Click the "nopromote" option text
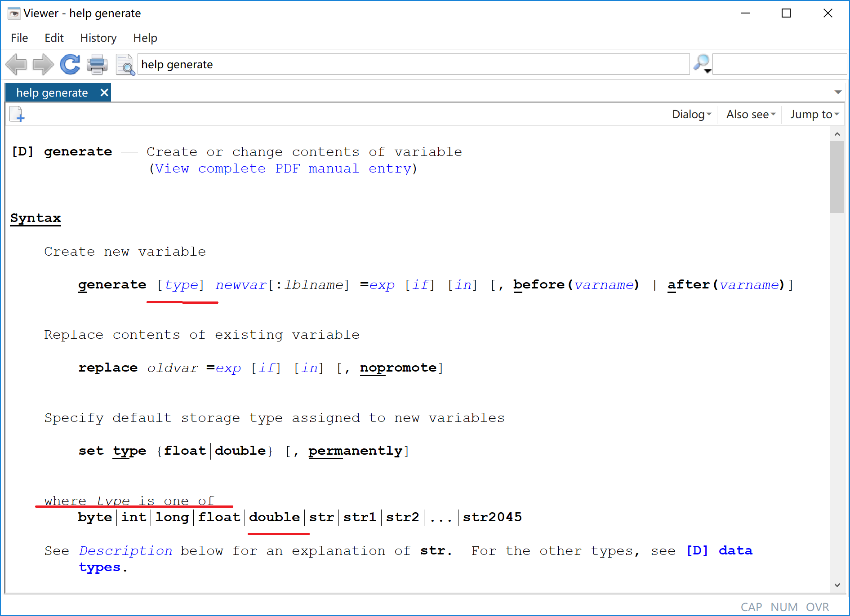Image resolution: width=850 pixels, height=616 pixels. point(398,368)
